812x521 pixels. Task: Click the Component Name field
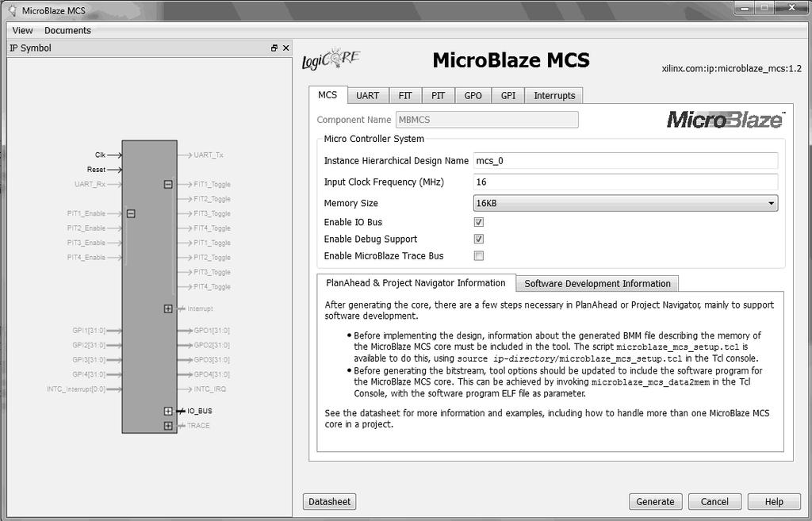[x=487, y=120]
